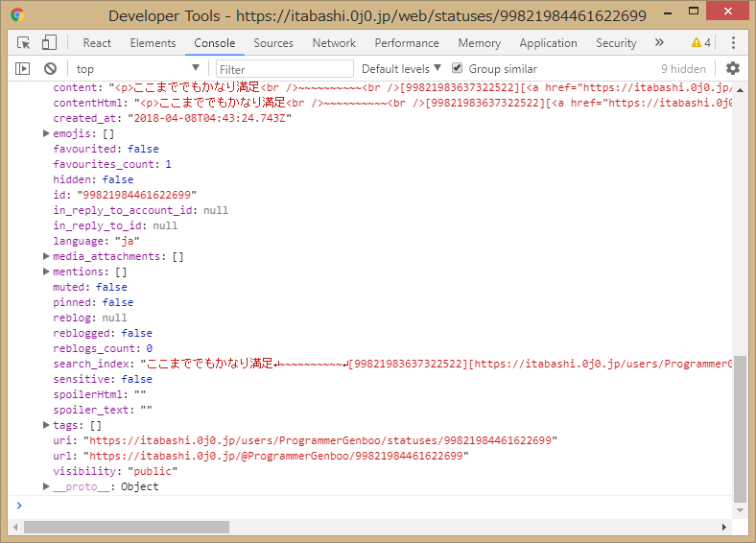Clear the console with the ban icon

[50, 69]
